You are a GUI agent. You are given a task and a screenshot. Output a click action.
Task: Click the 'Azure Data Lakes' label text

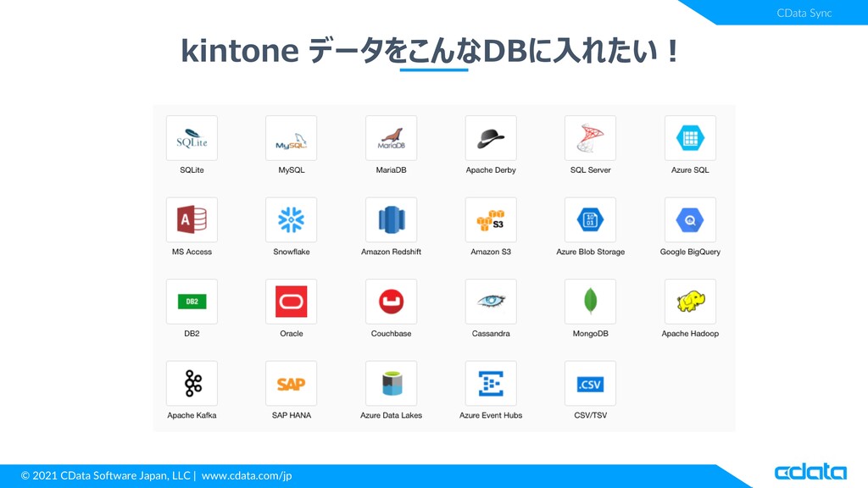tap(391, 415)
